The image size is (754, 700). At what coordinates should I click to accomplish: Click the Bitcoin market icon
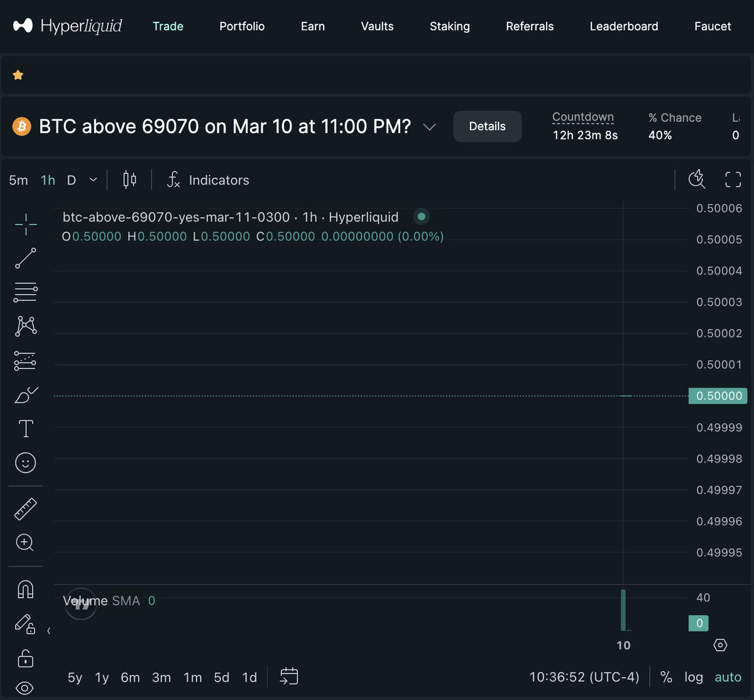(22, 127)
